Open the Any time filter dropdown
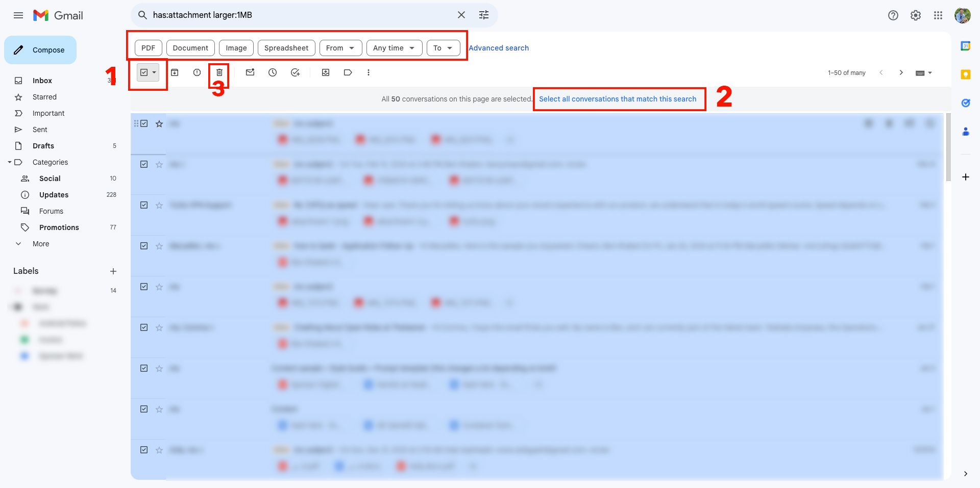Screen dimensions: 980x488 pyautogui.click(x=394, y=47)
